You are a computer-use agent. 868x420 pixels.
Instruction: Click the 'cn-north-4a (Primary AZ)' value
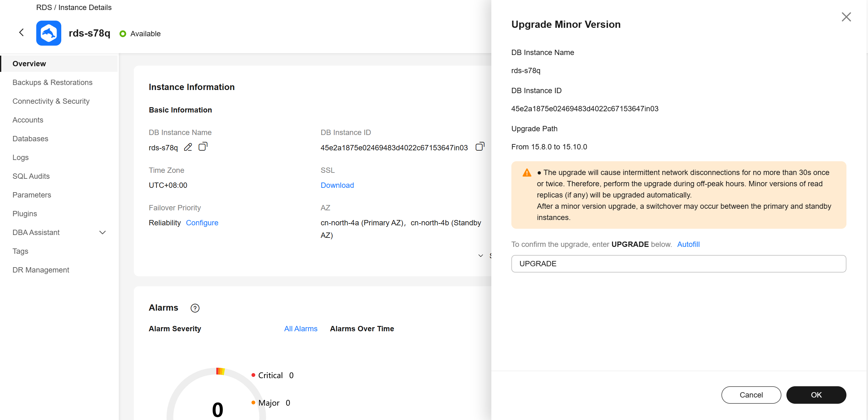pyautogui.click(x=362, y=222)
